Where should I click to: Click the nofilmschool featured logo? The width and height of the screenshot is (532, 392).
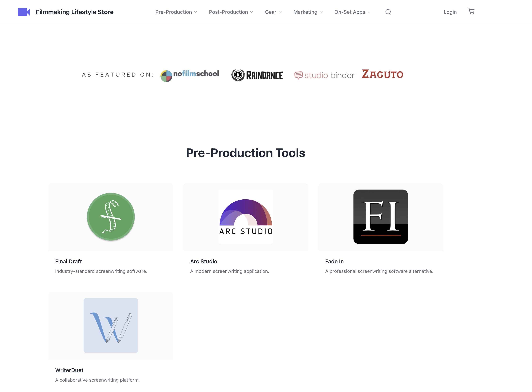click(190, 75)
